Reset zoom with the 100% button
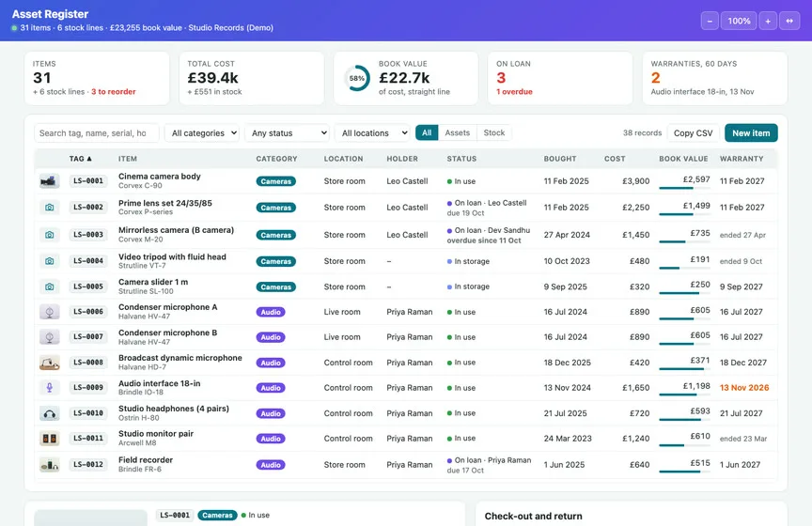812x526 pixels. coord(739,21)
